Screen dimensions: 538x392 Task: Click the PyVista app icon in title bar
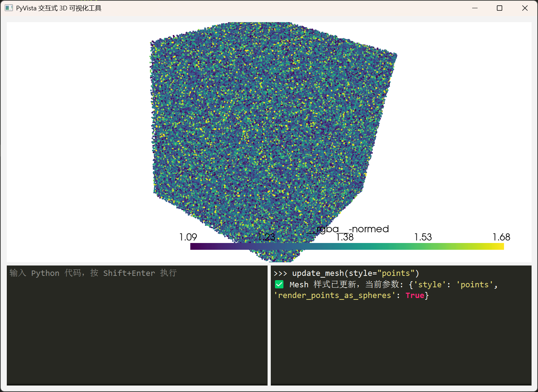tap(9, 8)
